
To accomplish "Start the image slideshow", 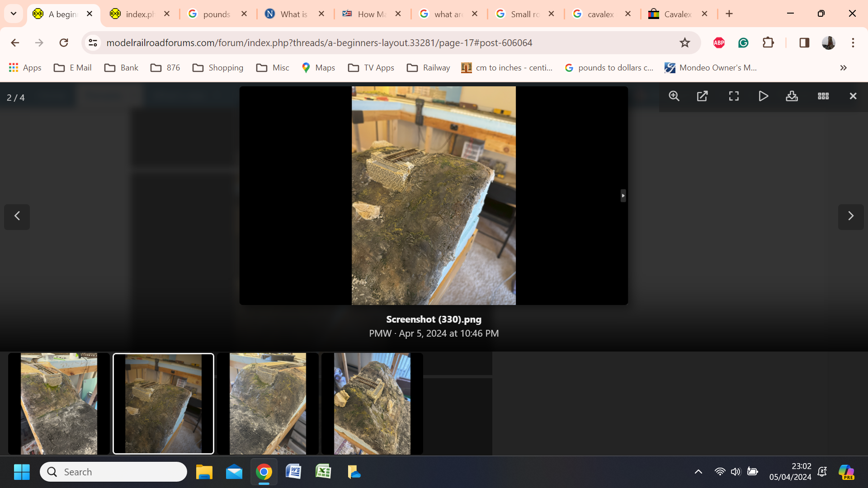I will (763, 96).
